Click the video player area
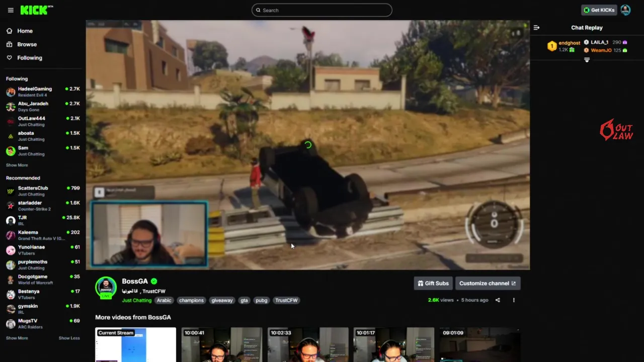644x362 pixels. pos(307,145)
